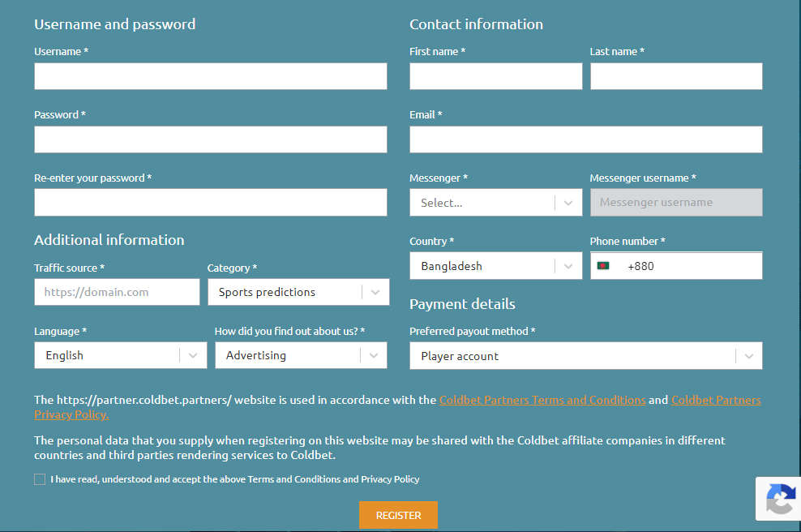Click the Bangladesh flag icon in phone field
801x532 pixels.
click(x=603, y=266)
